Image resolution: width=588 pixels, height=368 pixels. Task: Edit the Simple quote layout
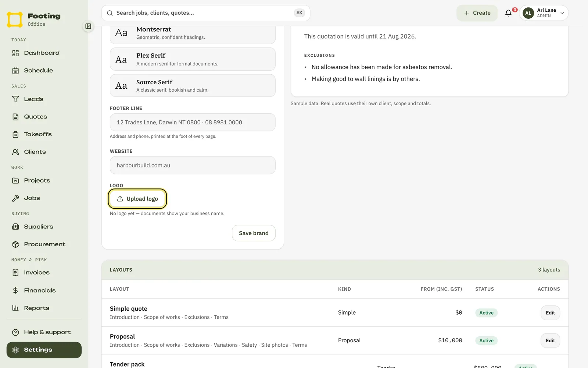point(550,313)
